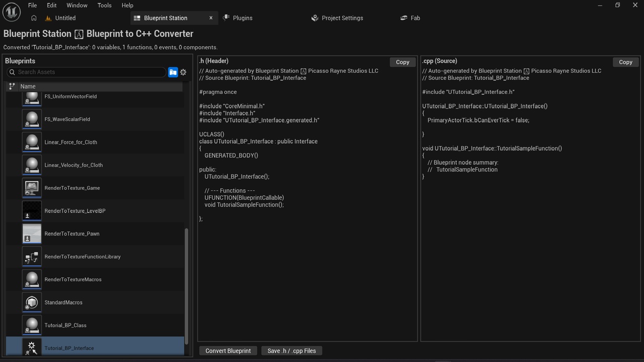Minimize the Unreal Editor window

click(x=600, y=5)
